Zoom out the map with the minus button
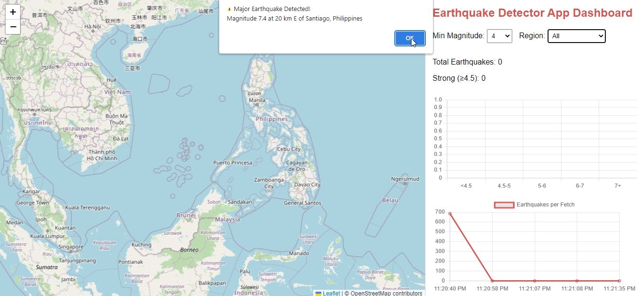The image size is (644, 296). click(13, 27)
